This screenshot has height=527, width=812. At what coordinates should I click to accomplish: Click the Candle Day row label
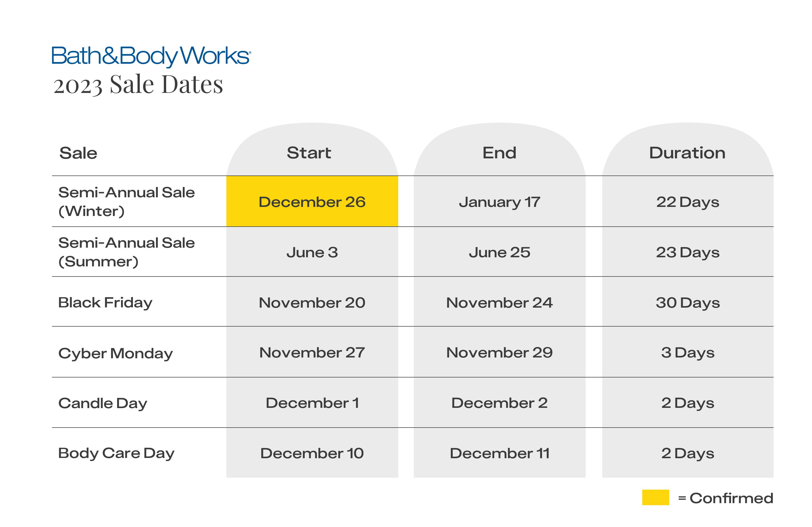coord(103,403)
